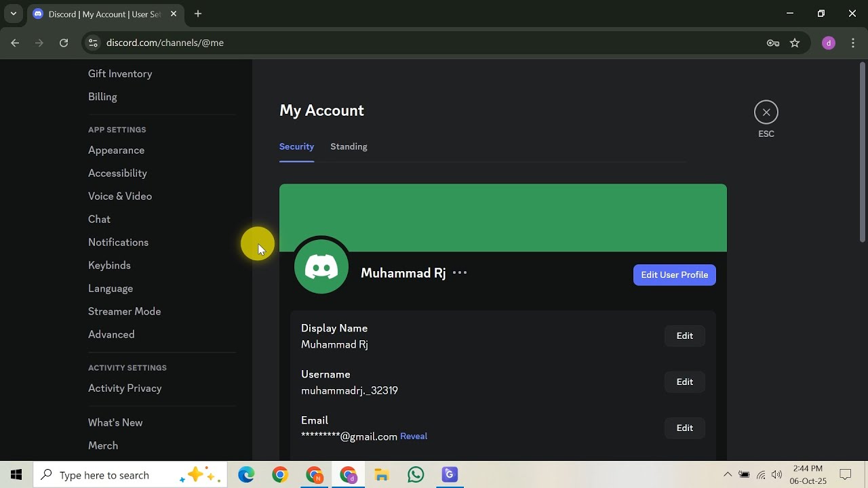The height and width of the screenshot is (488, 868).
Task: Show hidden system tray icons
Action: pyautogui.click(x=728, y=475)
